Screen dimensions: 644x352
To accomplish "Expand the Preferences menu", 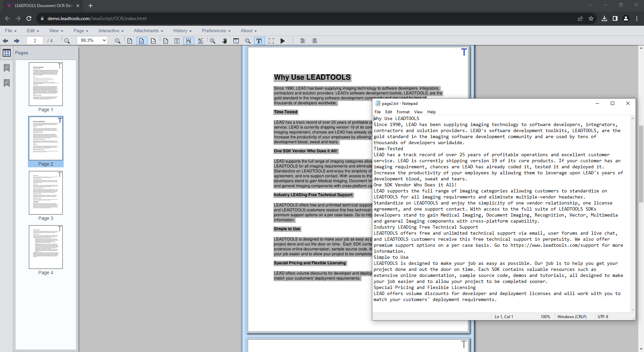I will [216, 31].
